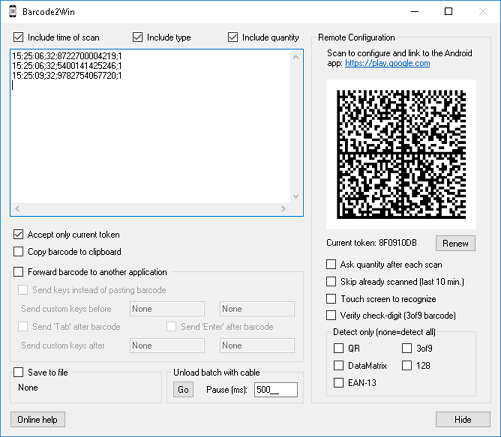Focus the Pause (ms) input field
Viewport: 501px width, 437px height.
[276, 390]
